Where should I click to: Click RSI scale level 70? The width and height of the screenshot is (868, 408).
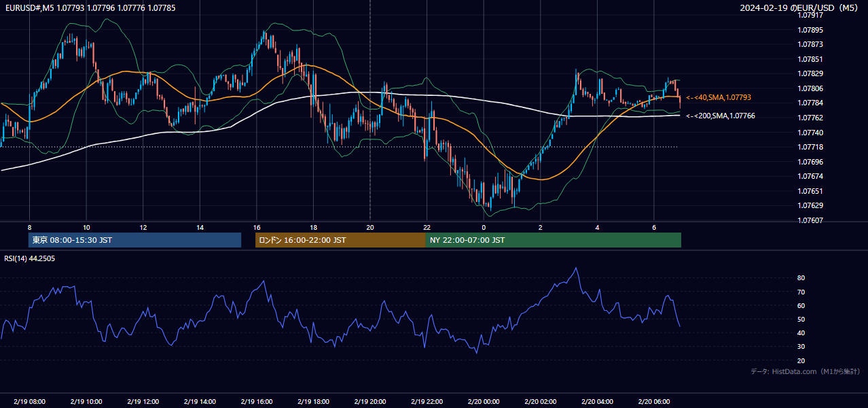[x=801, y=292]
